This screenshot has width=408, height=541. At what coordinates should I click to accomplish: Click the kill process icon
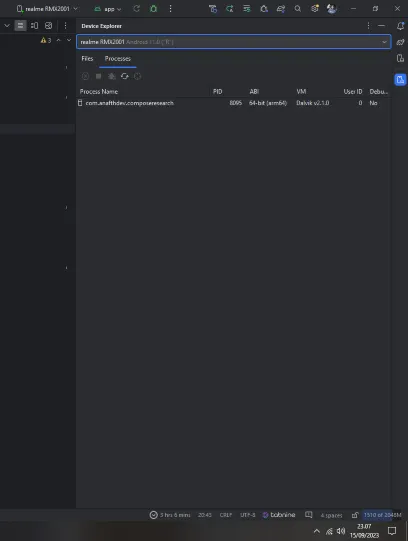(85, 76)
